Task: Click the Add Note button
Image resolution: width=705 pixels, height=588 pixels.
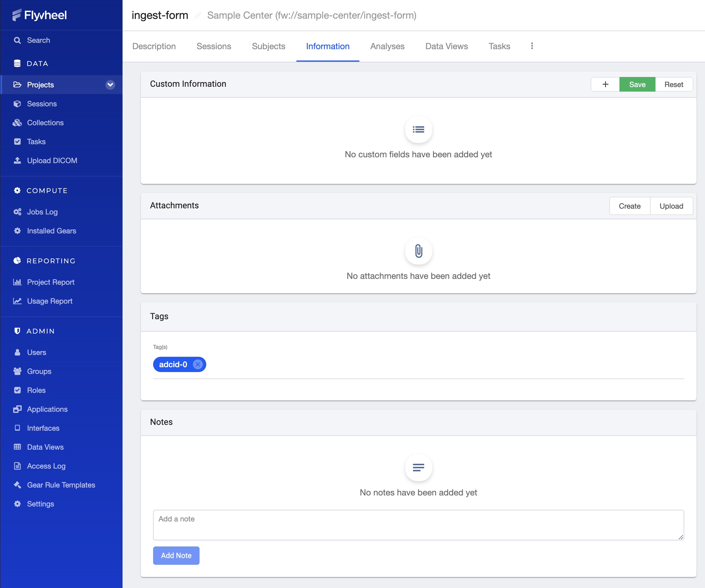Action: click(176, 555)
